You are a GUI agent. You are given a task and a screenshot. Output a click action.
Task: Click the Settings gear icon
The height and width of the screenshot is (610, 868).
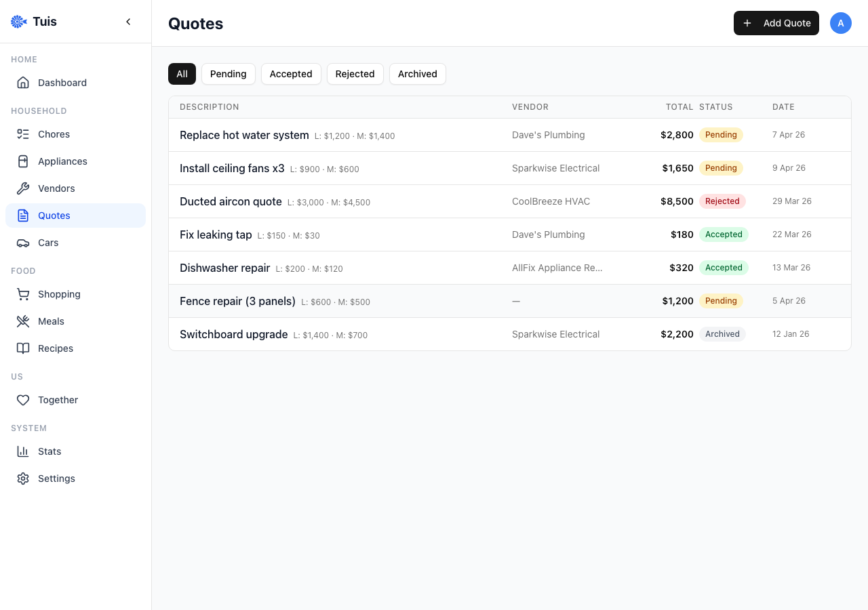(x=23, y=478)
